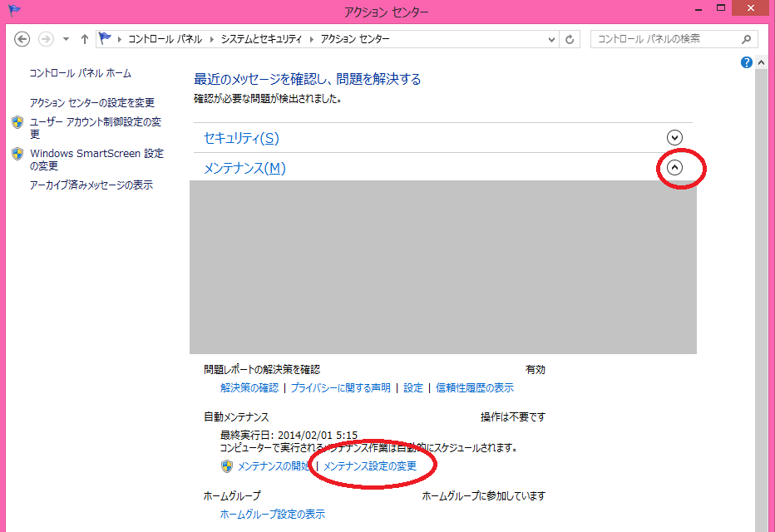Viewport: 775px width, 532px height.
Task: Refresh the page with the refresh button
Action: (570, 40)
